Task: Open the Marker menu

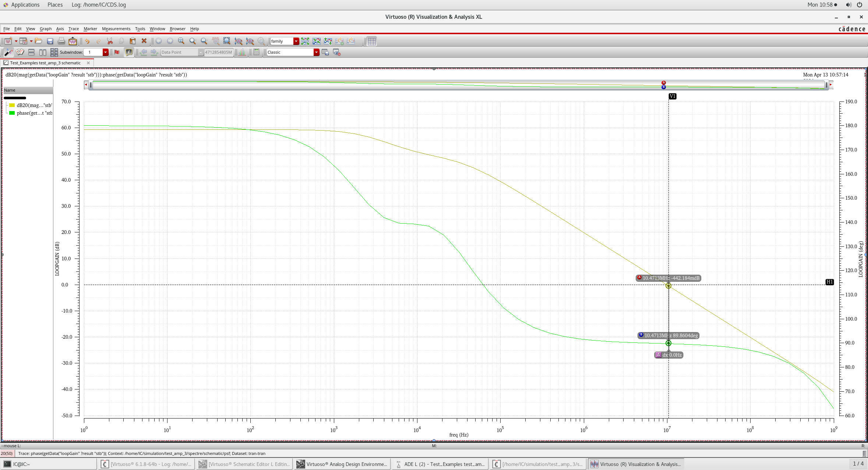Action: tap(90, 29)
